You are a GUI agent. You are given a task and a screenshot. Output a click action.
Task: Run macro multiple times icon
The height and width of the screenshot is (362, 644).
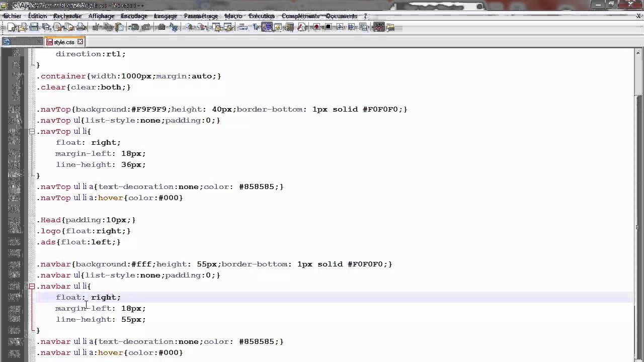pyautogui.click(x=351, y=27)
